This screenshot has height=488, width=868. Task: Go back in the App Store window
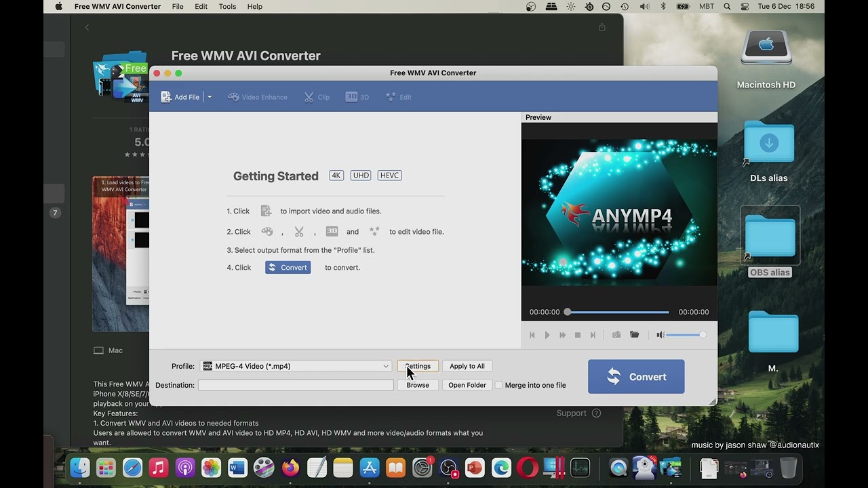87,27
